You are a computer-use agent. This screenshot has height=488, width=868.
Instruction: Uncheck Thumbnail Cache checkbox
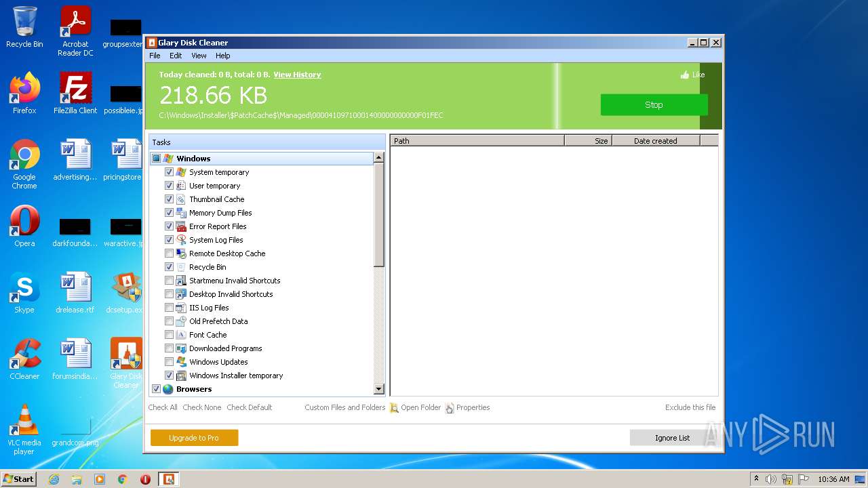tap(170, 199)
